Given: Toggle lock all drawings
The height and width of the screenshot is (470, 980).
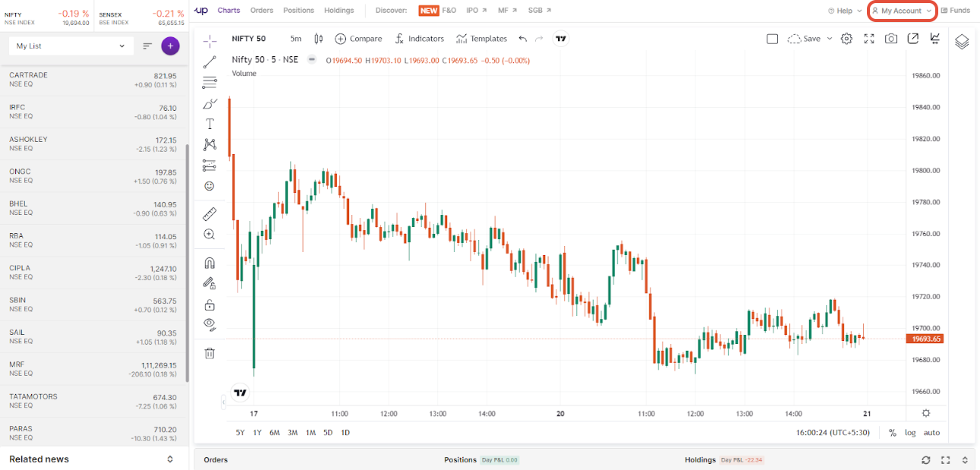Looking at the screenshot, I should (x=210, y=304).
